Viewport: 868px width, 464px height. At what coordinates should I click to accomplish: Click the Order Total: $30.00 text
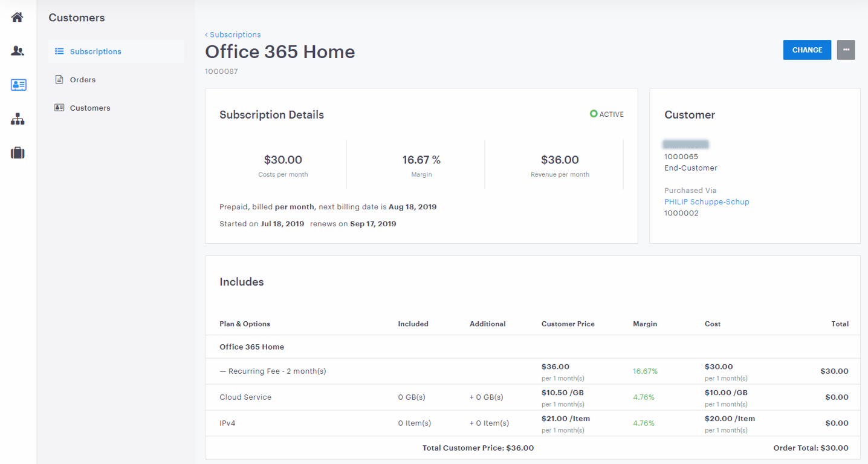click(811, 448)
